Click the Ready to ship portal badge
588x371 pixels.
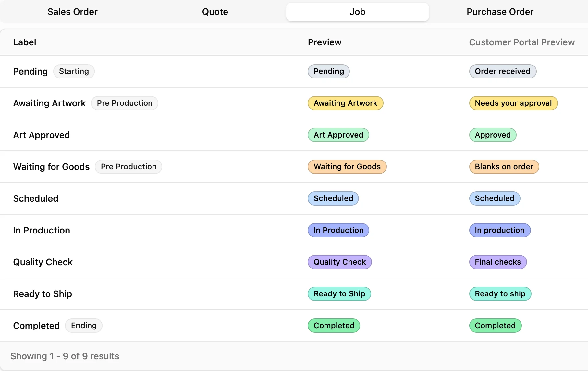pos(500,294)
